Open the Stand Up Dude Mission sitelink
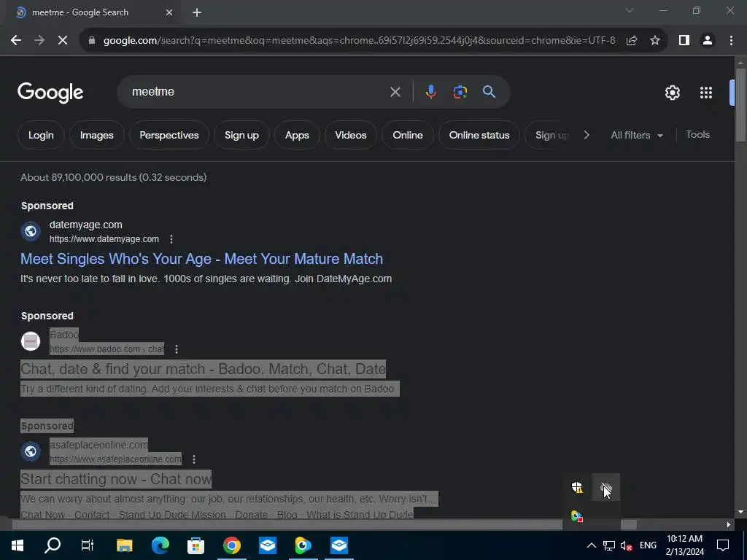The height and width of the screenshot is (560, 747). [x=172, y=515]
